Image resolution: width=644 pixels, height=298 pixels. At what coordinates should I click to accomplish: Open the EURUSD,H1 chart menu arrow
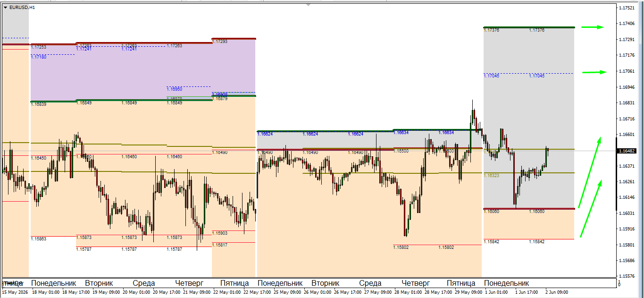[5, 8]
